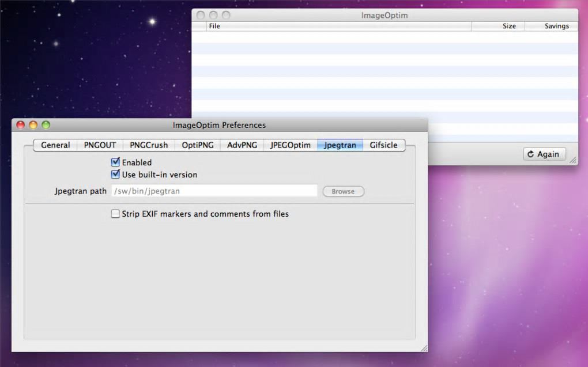Open the AdvPNG settings tab
The width and height of the screenshot is (588, 367).
[x=242, y=145]
